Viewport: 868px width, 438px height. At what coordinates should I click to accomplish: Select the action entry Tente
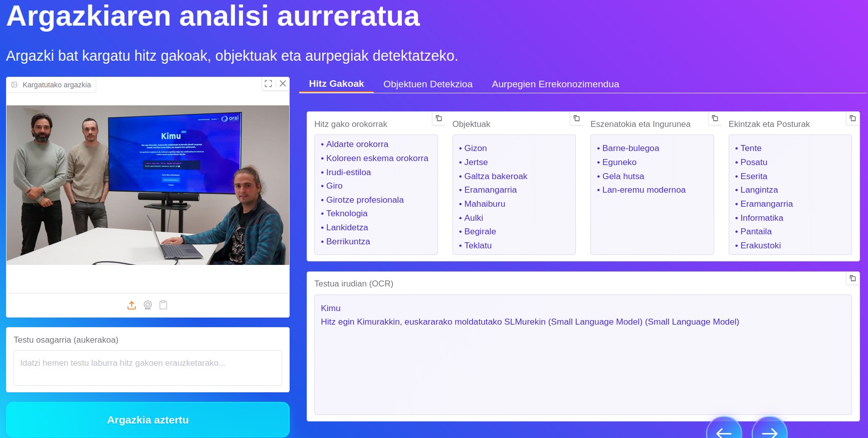[751, 148]
